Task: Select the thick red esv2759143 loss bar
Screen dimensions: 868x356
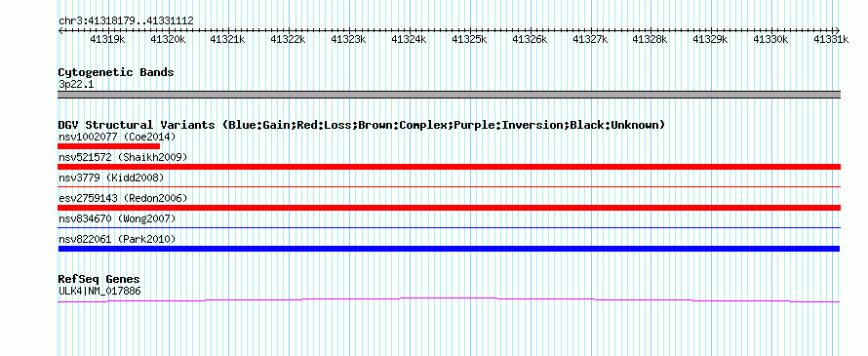Action: 450,208
